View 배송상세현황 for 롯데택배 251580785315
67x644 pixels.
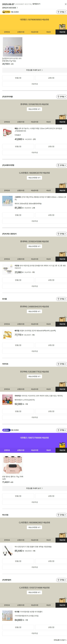(34, 109)
